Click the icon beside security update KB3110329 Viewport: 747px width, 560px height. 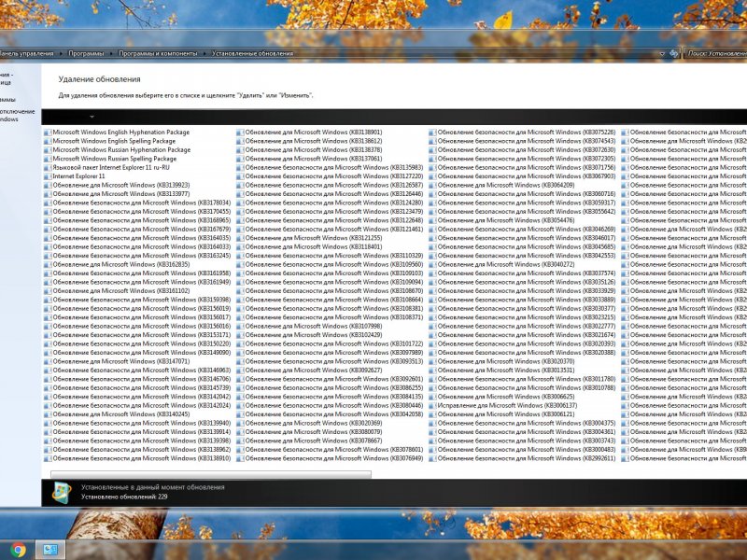click(x=240, y=256)
